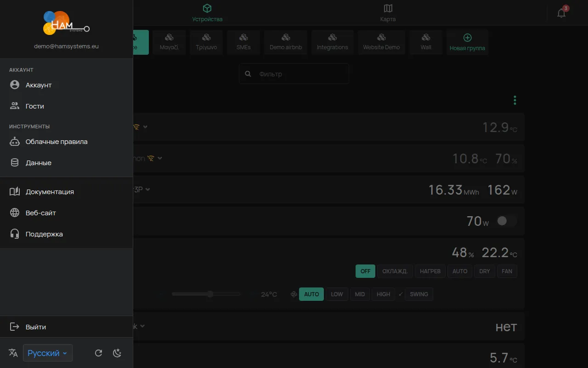This screenshot has height=368, width=588.
Task: Open the notifications bell
Action: (561, 13)
